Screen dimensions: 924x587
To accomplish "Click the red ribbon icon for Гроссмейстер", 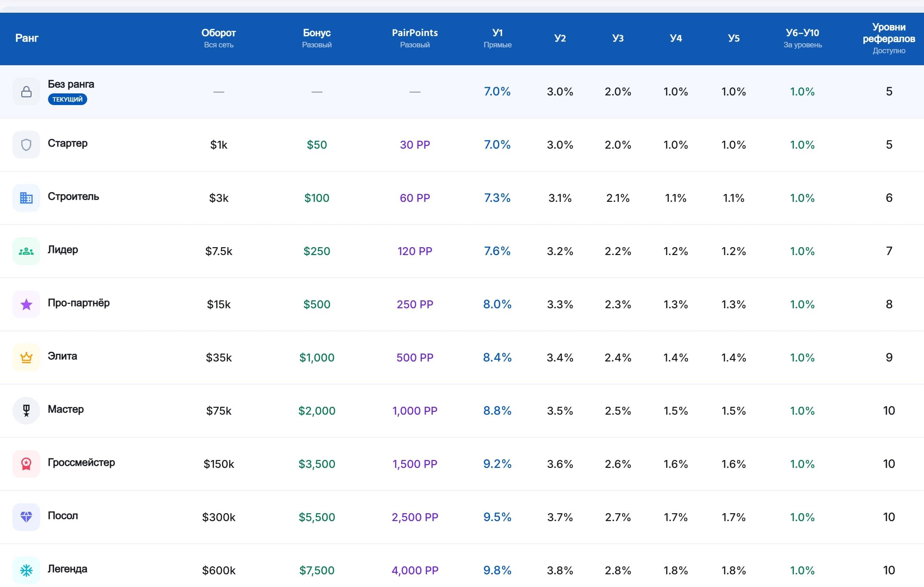I will coord(26,464).
